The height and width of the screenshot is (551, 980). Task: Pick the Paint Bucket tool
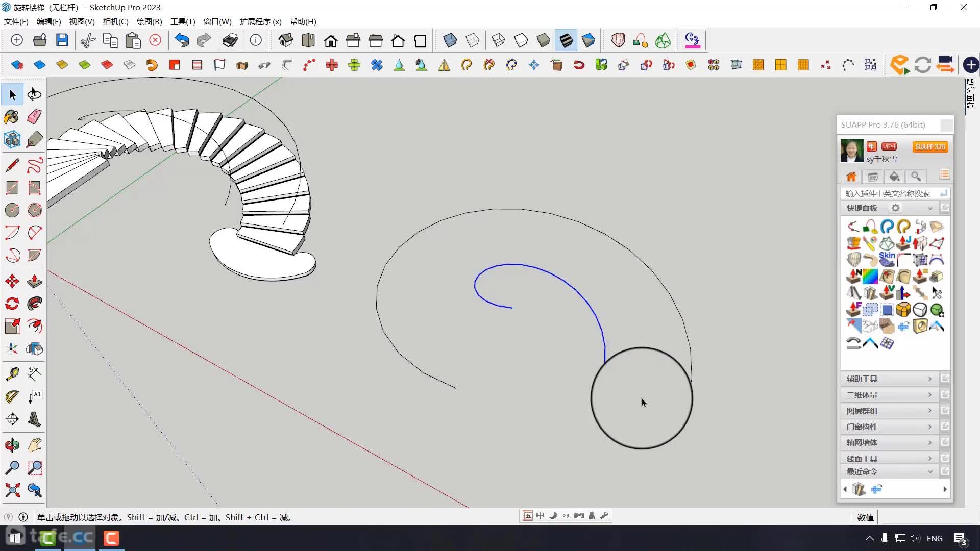pyautogui.click(x=12, y=117)
